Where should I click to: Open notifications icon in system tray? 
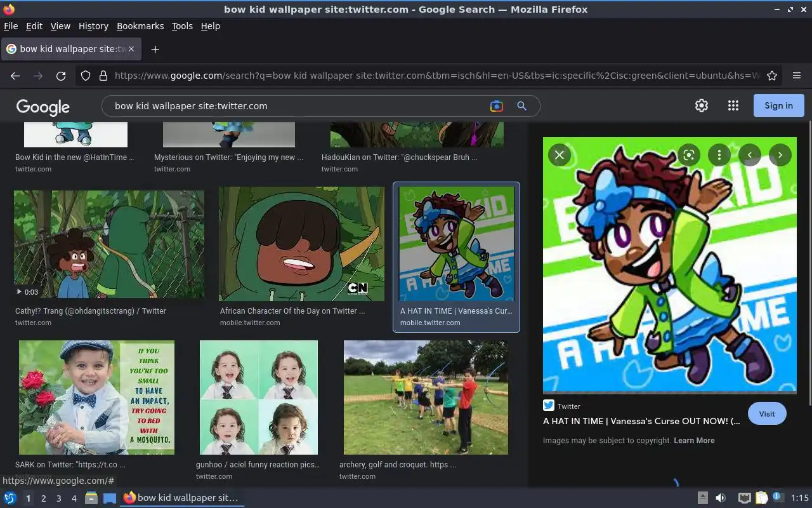[x=778, y=497]
